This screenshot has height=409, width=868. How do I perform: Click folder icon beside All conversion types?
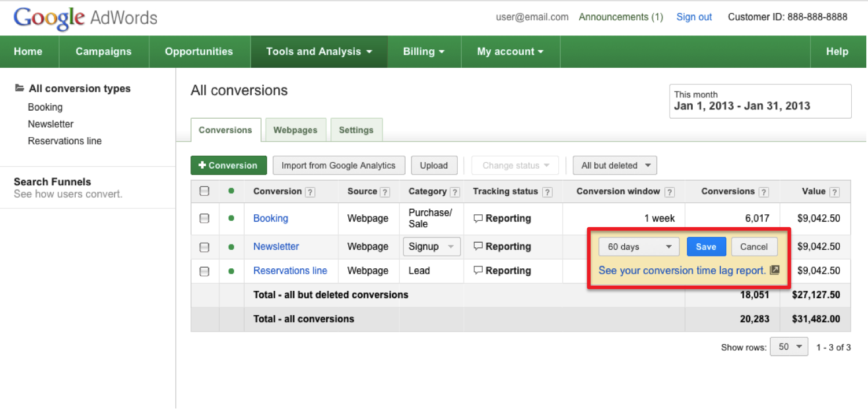20,88
